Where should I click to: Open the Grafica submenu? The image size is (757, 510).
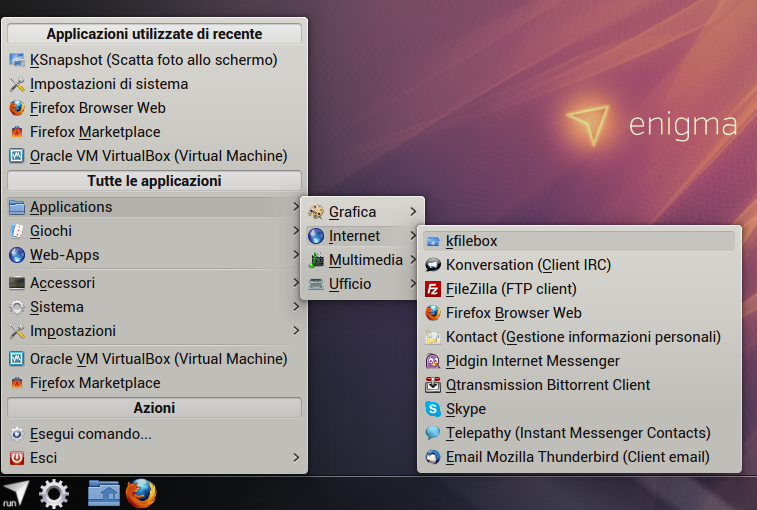coord(362,212)
